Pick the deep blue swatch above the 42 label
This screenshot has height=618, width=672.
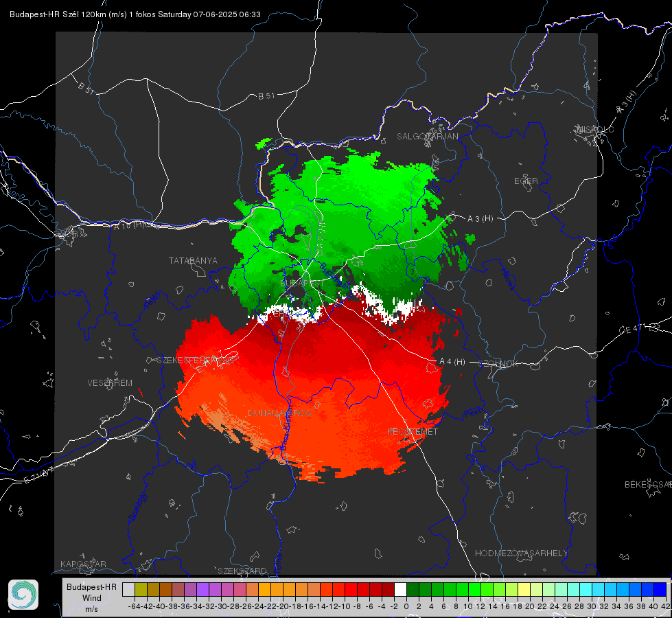click(x=660, y=590)
